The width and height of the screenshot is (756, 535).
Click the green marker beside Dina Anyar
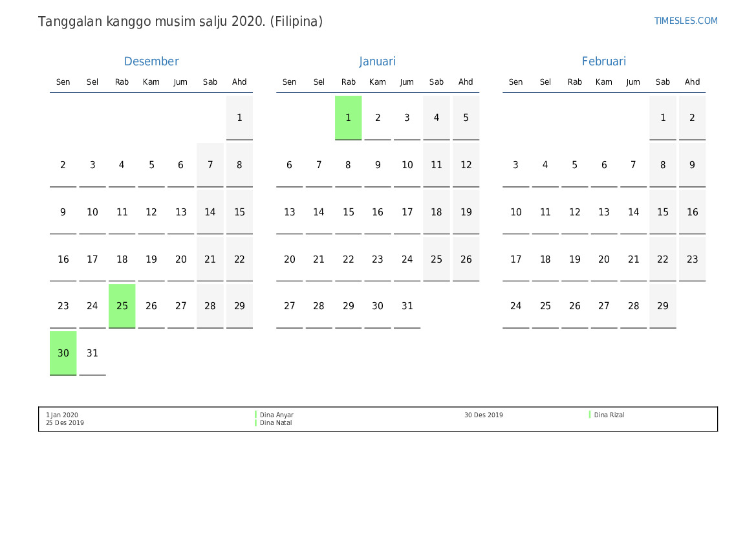pos(256,415)
